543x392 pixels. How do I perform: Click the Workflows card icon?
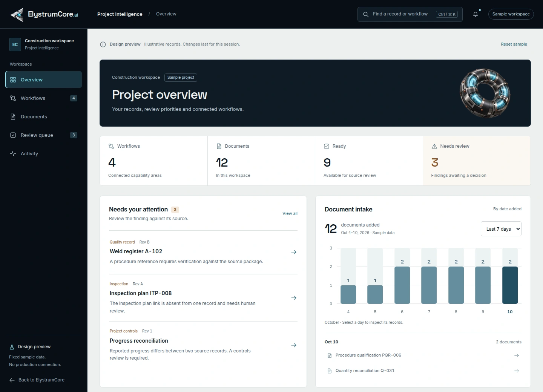tap(111, 146)
